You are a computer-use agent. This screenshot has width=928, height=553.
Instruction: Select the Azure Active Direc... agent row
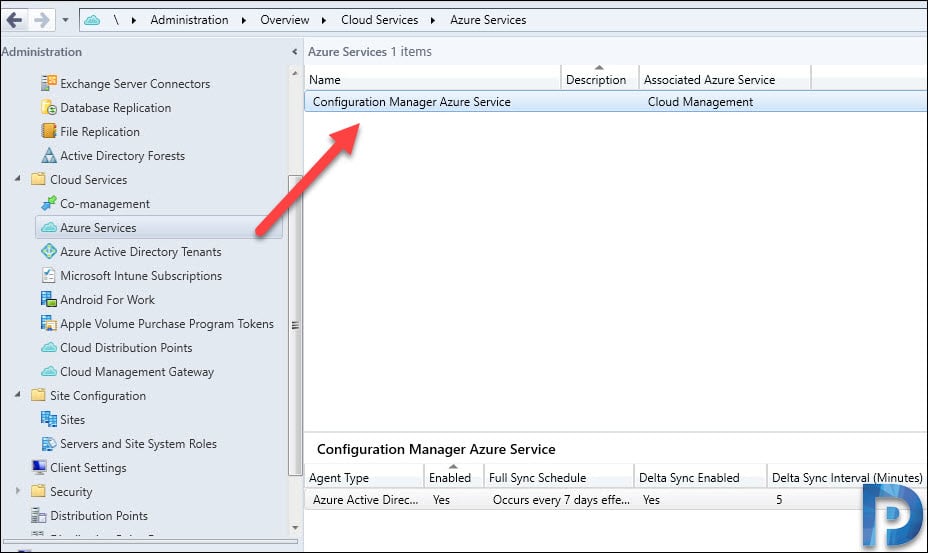pyautogui.click(x=616, y=500)
